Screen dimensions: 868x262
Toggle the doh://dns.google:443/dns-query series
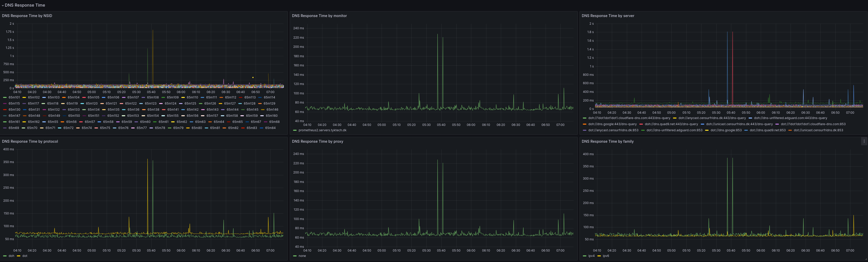tap(612, 124)
